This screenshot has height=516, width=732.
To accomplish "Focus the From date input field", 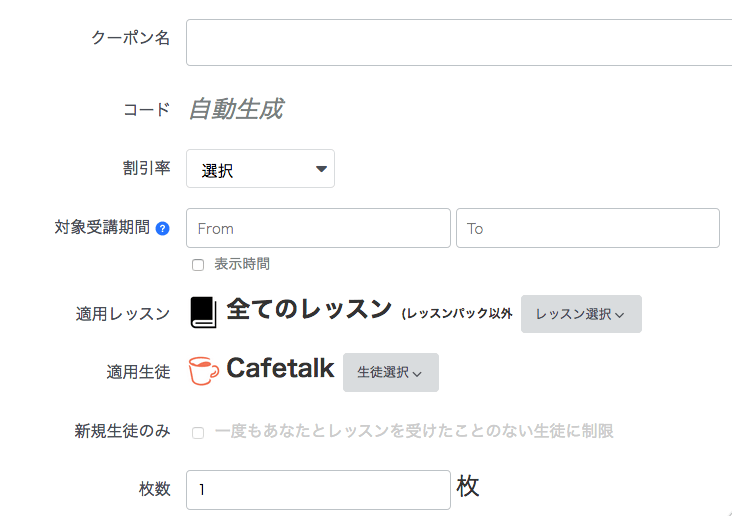I will coord(318,228).
